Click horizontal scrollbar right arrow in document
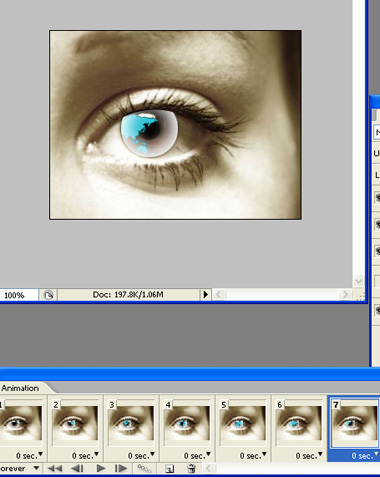The width and height of the screenshot is (380, 477). coord(345,295)
